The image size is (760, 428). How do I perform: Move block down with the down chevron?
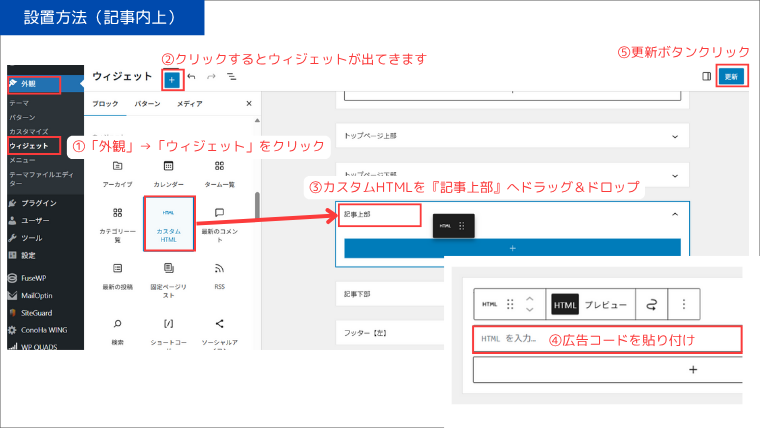(x=530, y=309)
